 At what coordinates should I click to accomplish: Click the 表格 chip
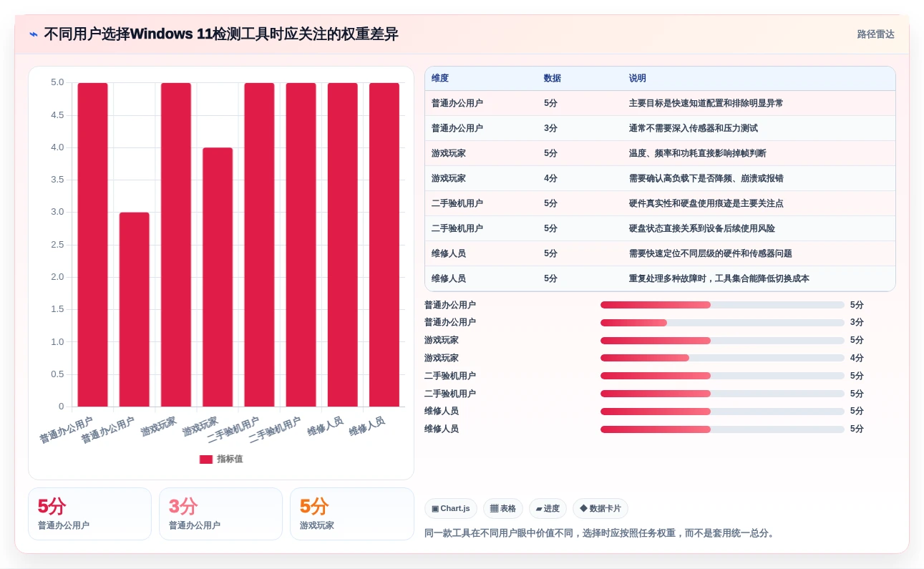[x=503, y=509]
